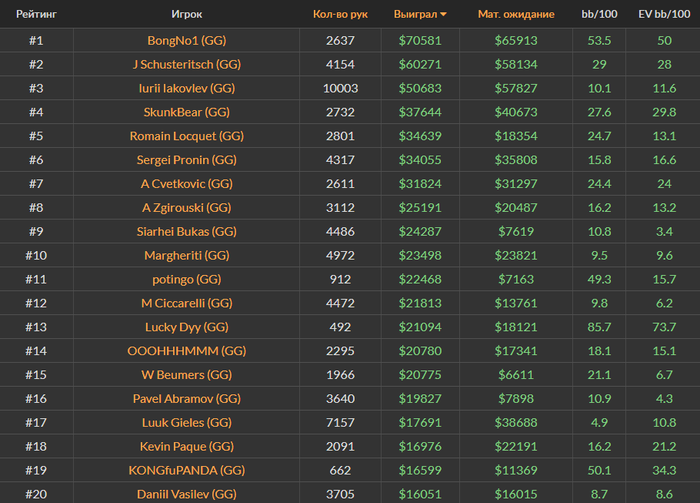
Task: Open Sergei Pronin (GG) profile
Action: coord(186,160)
